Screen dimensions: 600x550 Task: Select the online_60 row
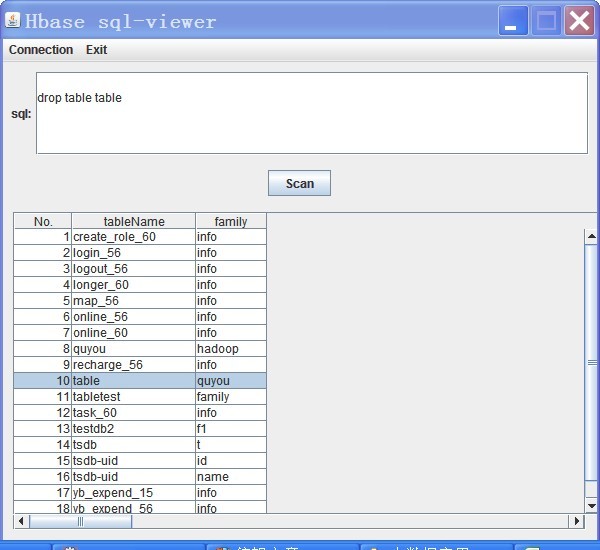[x=140, y=333]
